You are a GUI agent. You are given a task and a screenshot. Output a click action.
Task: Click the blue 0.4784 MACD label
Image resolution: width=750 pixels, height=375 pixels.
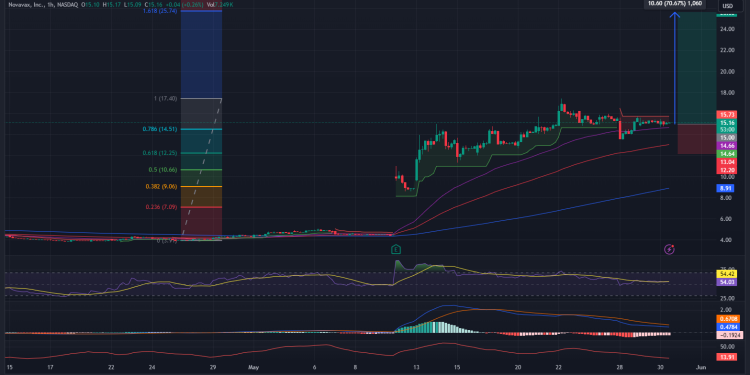(x=727, y=327)
